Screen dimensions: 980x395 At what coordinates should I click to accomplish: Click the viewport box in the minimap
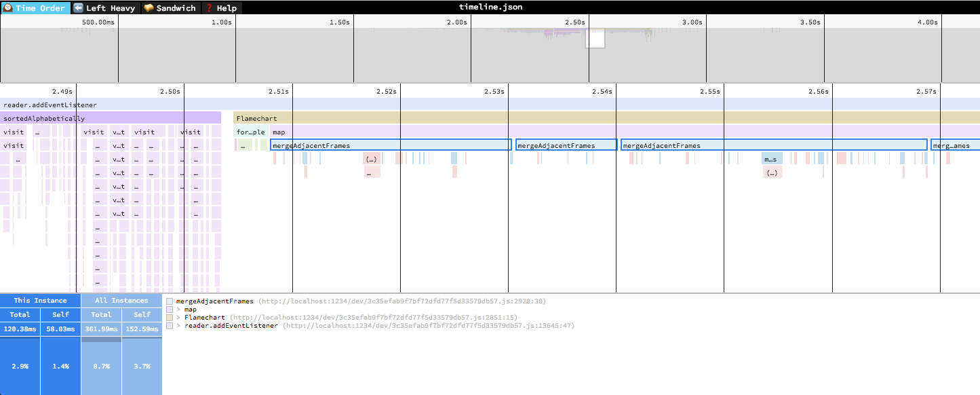(x=595, y=39)
